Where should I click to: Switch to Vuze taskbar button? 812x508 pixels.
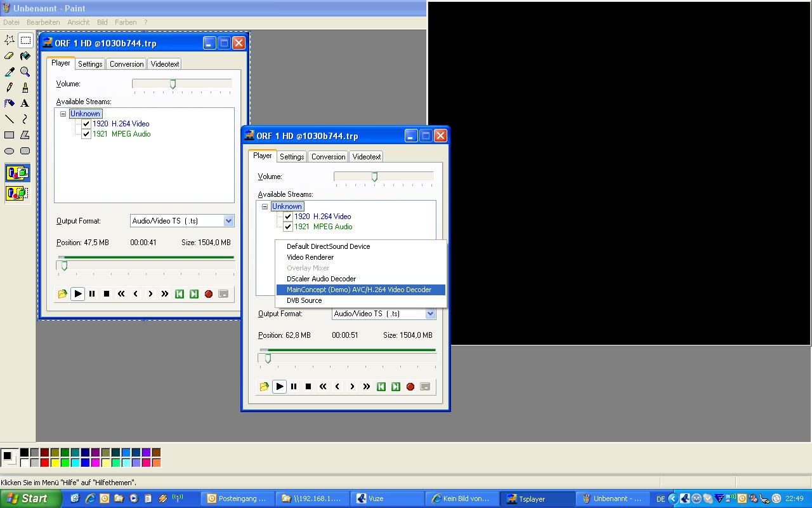tap(387, 498)
